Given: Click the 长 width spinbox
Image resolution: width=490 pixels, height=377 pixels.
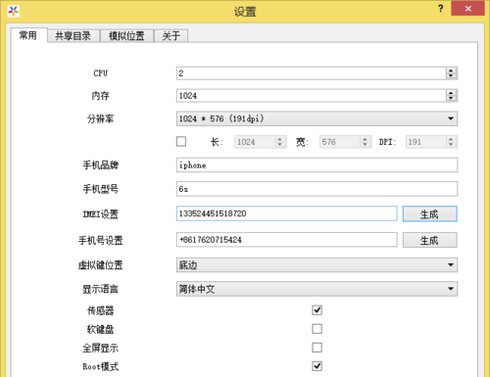Looking at the screenshot, I should 260,142.
